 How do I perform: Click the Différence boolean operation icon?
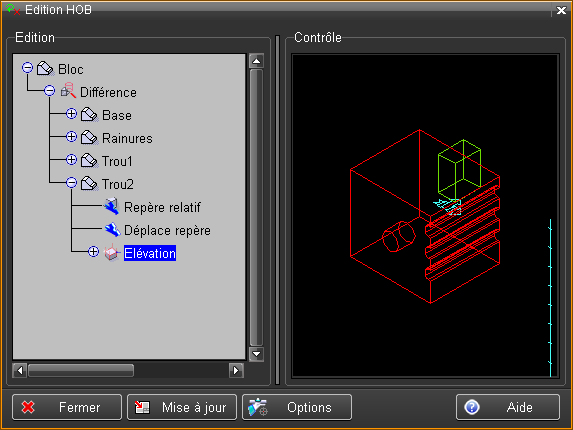click(x=68, y=91)
